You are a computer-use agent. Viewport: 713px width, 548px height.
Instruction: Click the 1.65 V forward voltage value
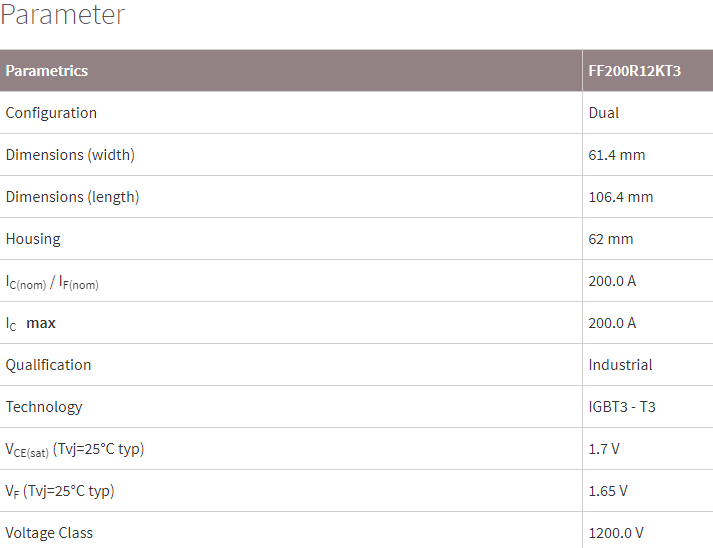coord(608,491)
